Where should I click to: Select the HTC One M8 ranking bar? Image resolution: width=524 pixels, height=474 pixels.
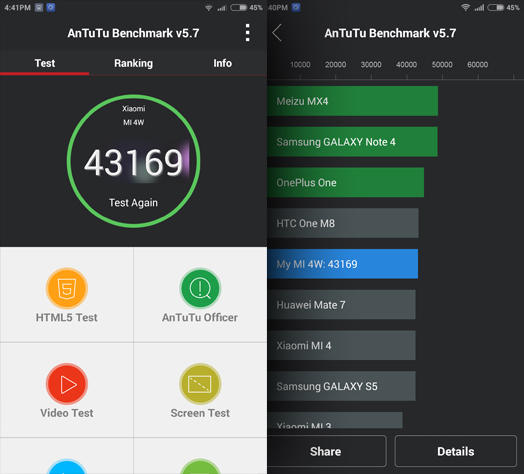pos(343,223)
